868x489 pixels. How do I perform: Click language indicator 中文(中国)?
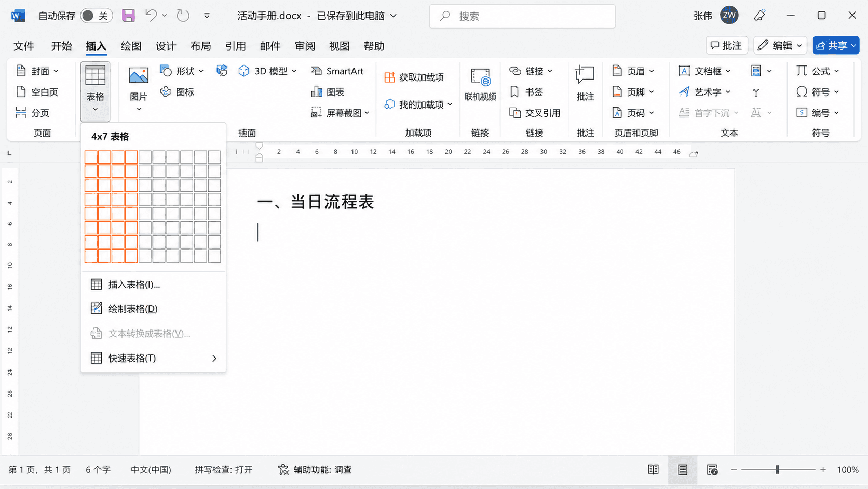pyautogui.click(x=151, y=470)
